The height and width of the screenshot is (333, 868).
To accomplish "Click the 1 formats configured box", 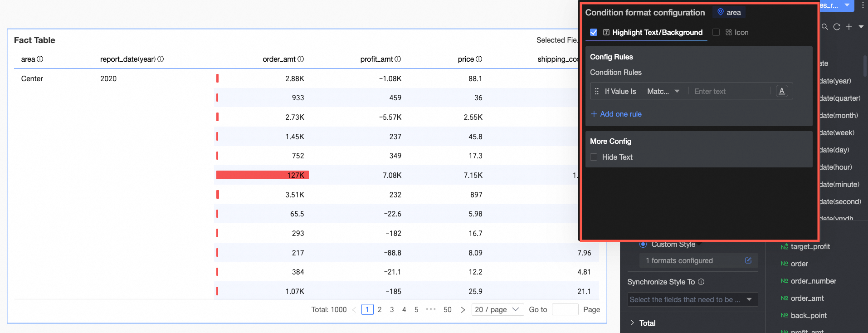I will pyautogui.click(x=698, y=260).
